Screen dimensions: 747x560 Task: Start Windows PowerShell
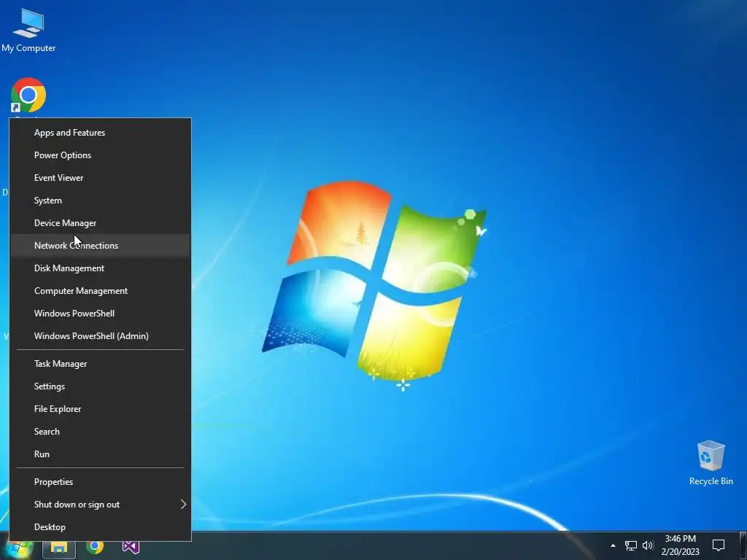coord(101,314)
